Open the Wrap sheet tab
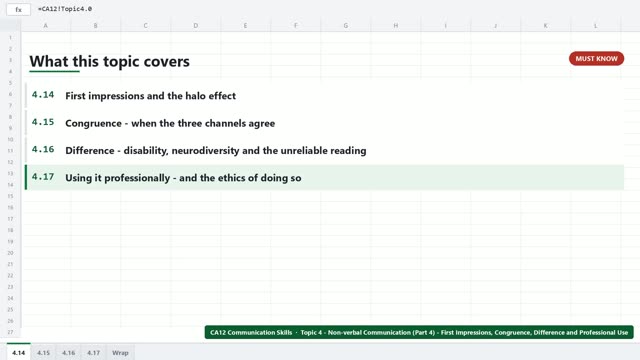Screen dimensions: 640x360 [120, 353]
